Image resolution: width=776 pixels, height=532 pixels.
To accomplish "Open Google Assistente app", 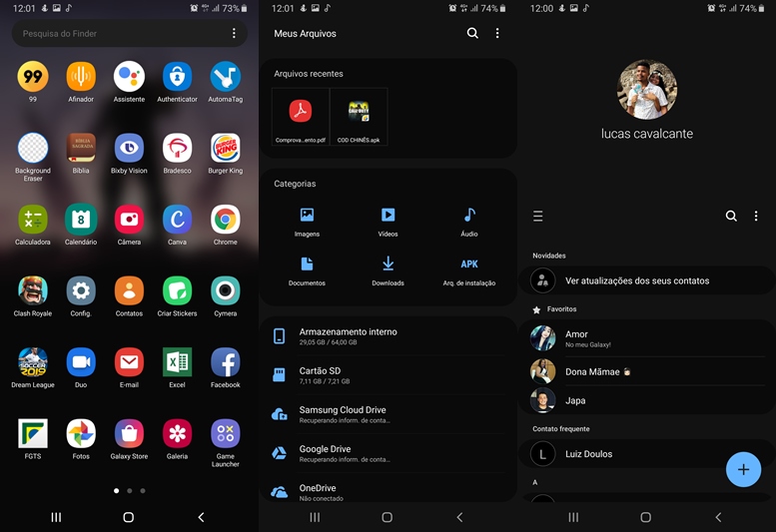I will click(x=129, y=77).
